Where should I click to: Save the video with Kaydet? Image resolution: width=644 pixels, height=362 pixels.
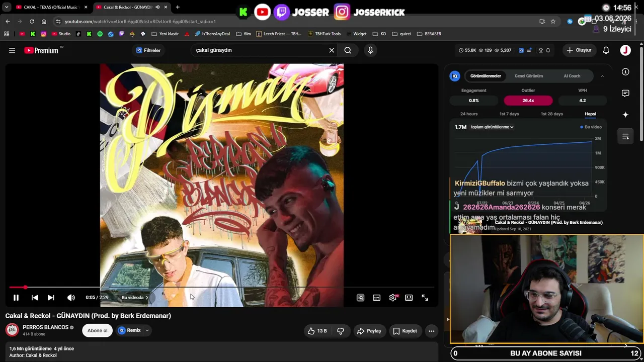[x=405, y=331]
